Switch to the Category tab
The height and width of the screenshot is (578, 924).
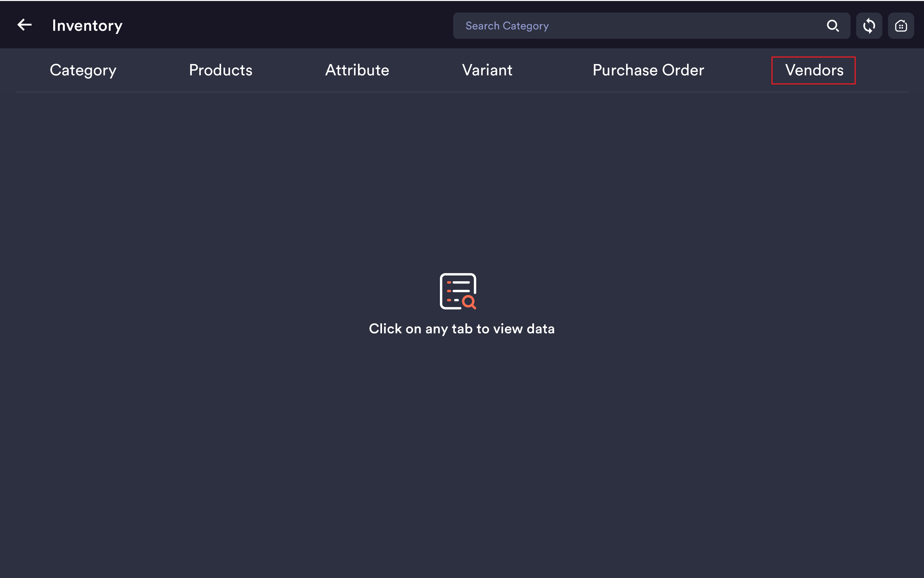tap(83, 70)
